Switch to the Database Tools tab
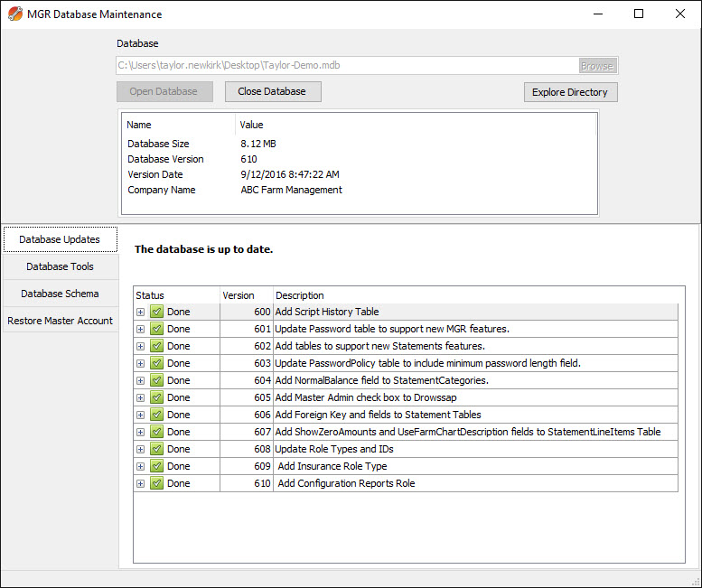702x588 pixels. [60, 266]
